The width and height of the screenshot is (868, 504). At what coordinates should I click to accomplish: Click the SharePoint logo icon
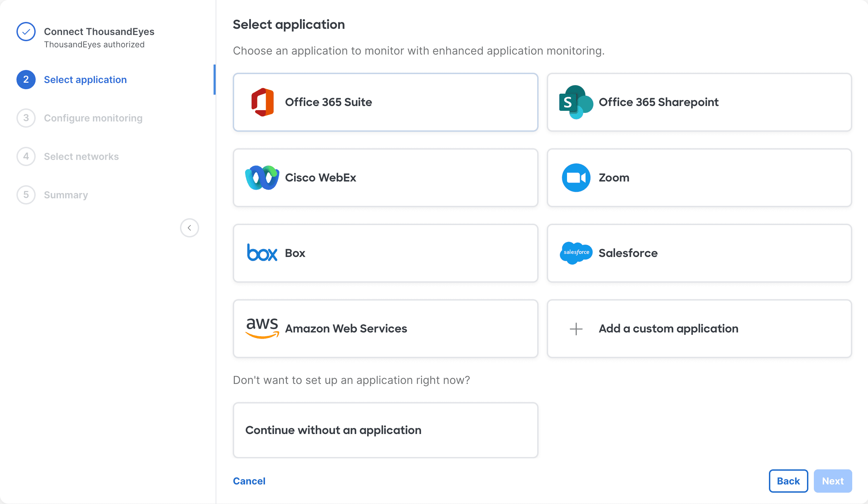click(576, 102)
